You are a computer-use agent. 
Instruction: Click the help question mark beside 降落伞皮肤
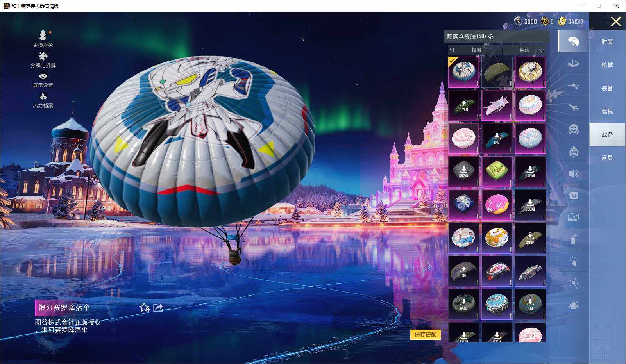(491, 37)
